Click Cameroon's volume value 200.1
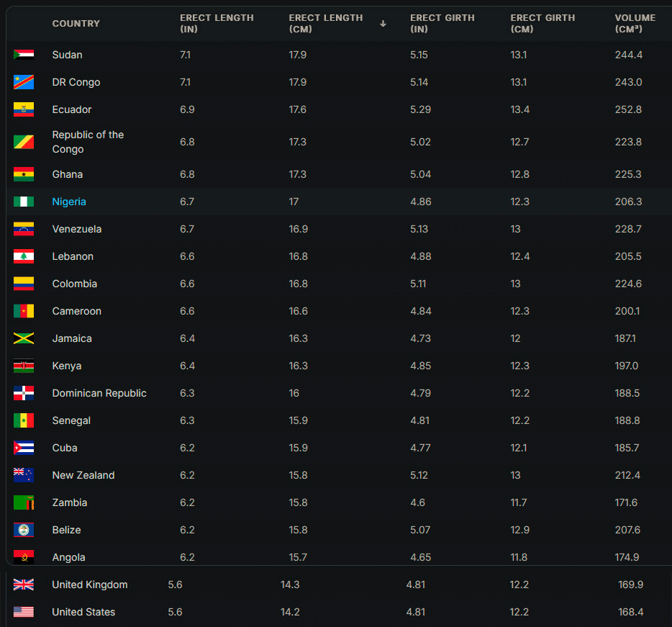This screenshot has height=627, width=672. point(627,311)
